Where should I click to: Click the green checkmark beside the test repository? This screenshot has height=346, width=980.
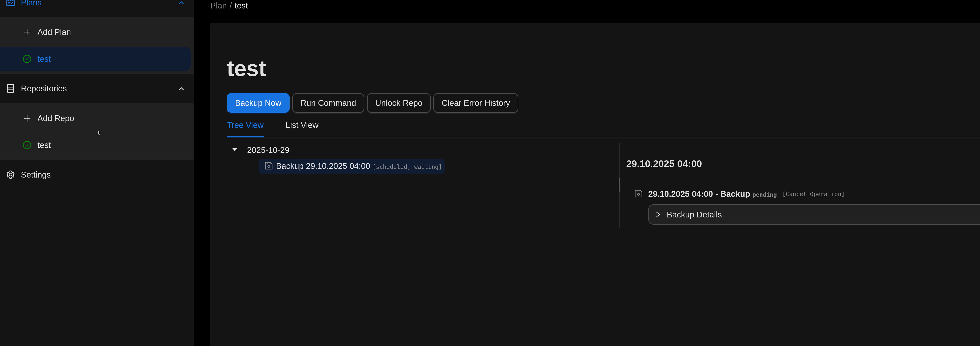27,145
